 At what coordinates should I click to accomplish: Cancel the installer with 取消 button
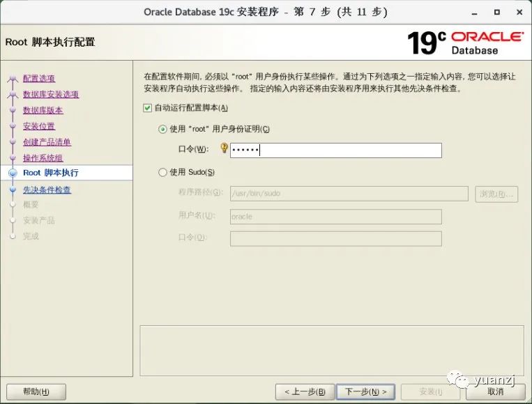(495, 391)
